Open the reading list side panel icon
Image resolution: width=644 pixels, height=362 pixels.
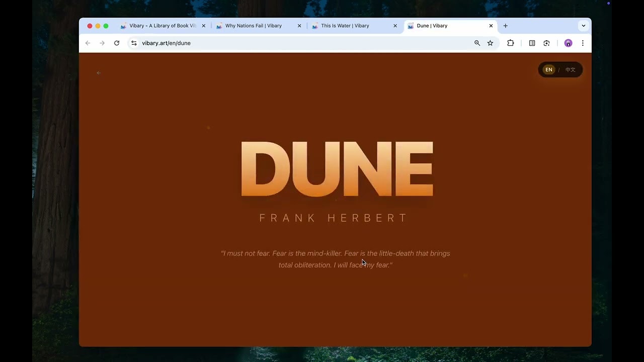tap(532, 43)
